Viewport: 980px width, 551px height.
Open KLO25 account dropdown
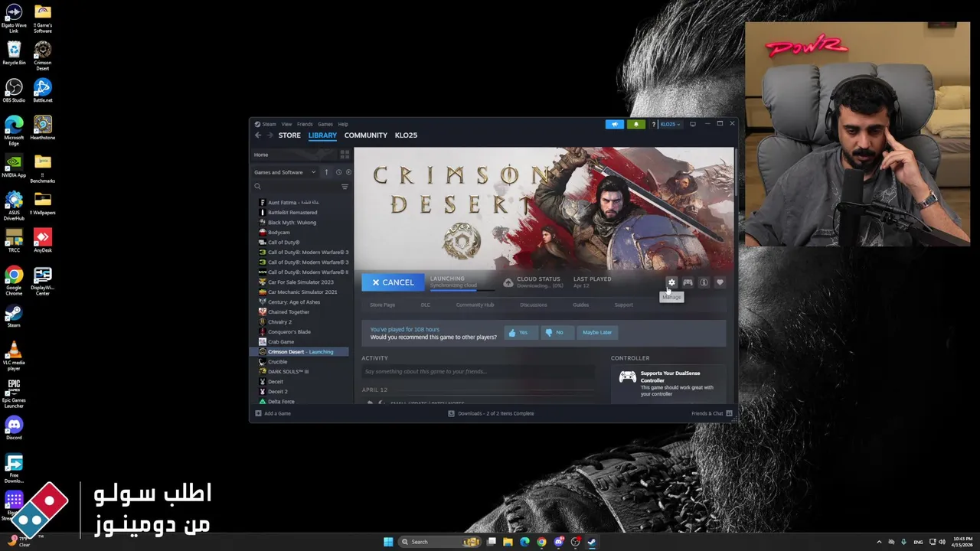click(670, 124)
